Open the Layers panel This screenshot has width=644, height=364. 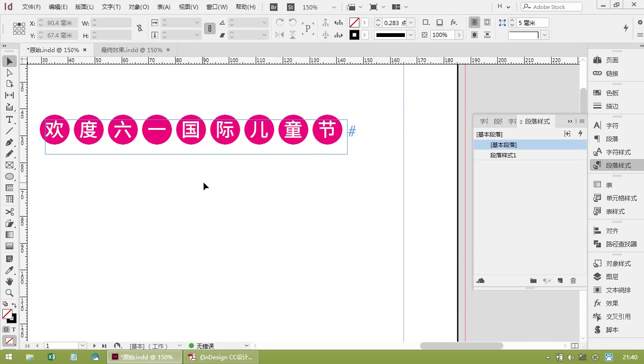613,277
